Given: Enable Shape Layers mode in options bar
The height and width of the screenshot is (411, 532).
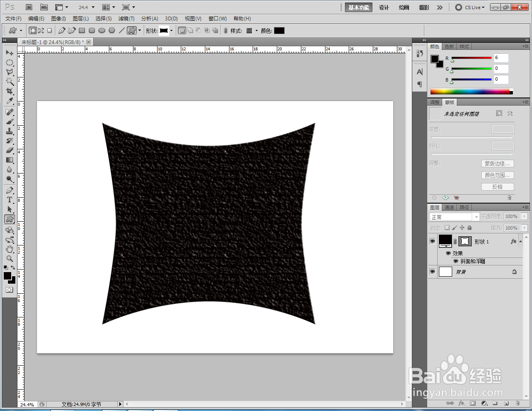Looking at the screenshot, I should pyautogui.click(x=33, y=30).
